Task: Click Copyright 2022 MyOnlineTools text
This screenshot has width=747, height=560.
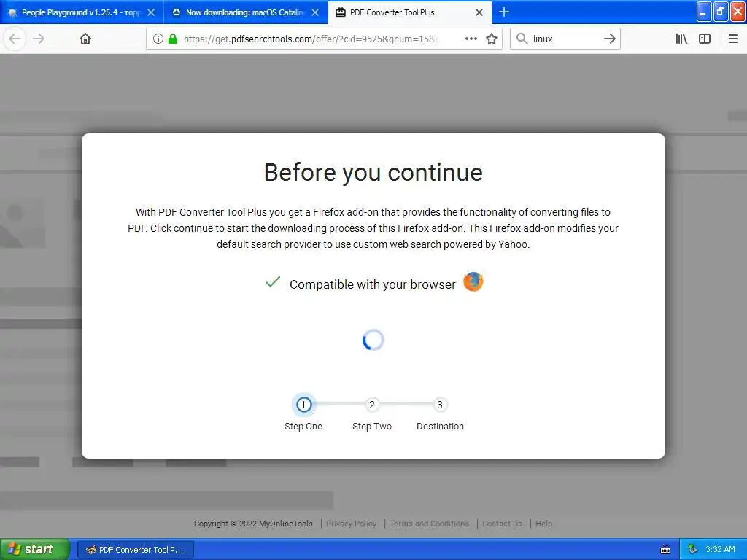Action: click(253, 524)
